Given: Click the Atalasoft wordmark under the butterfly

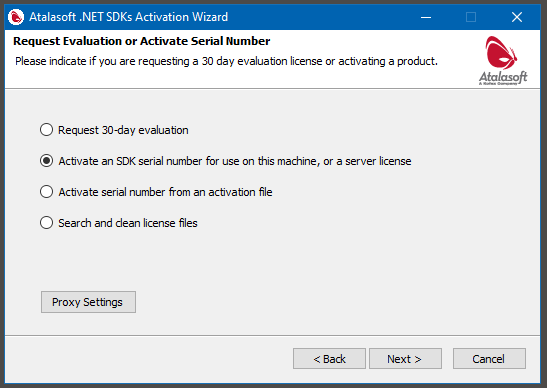Looking at the screenshot, I should point(503,77).
